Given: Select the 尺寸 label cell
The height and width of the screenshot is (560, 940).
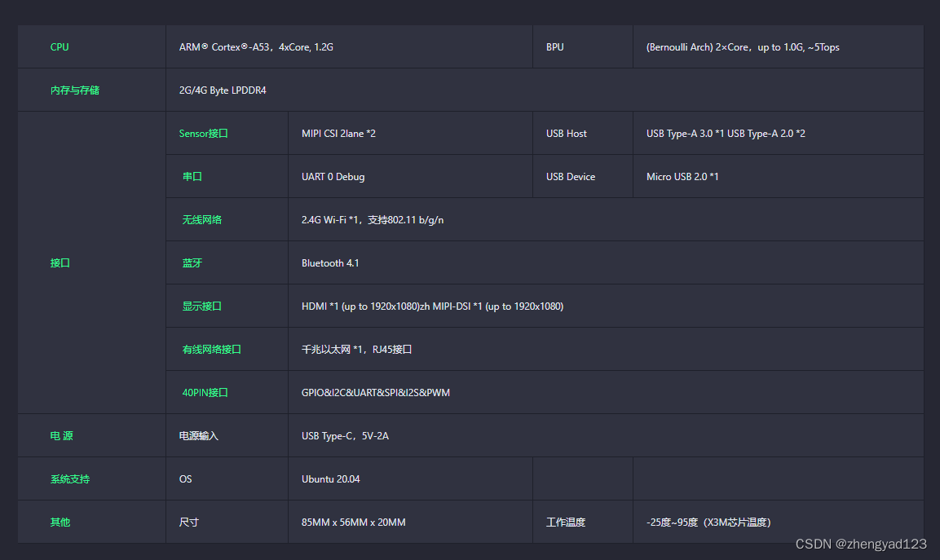Looking at the screenshot, I should click(x=227, y=522).
